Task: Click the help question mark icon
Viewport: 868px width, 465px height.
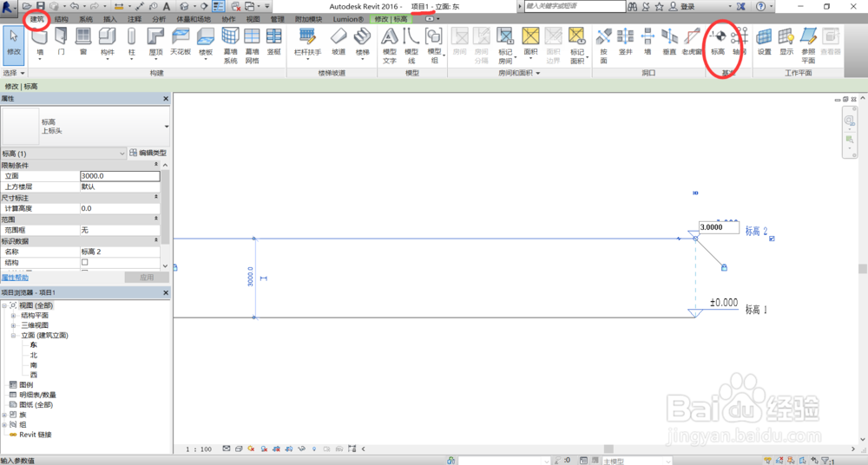Action: pos(761,6)
